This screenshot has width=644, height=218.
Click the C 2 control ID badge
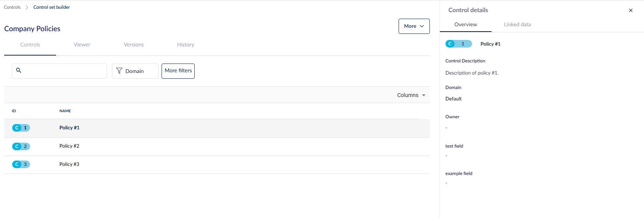point(21,146)
